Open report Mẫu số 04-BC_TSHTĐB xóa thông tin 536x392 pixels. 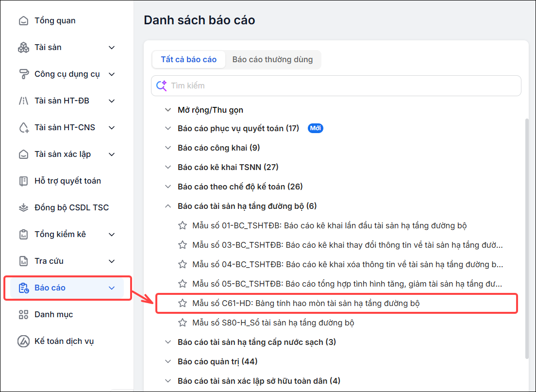[x=348, y=264]
